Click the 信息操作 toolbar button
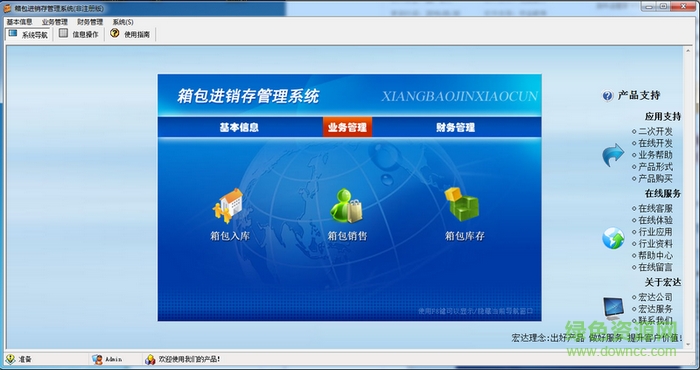Screen dimensions: 700x370 click(x=79, y=34)
